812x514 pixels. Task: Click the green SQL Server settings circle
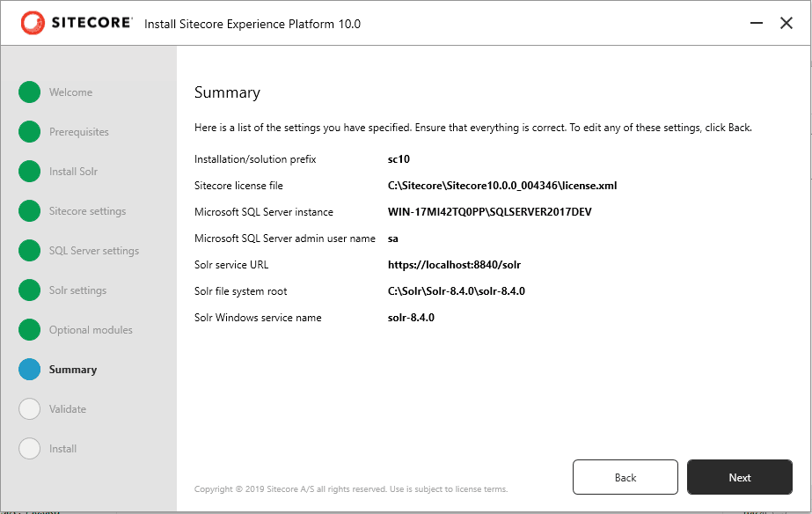coord(30,251)
